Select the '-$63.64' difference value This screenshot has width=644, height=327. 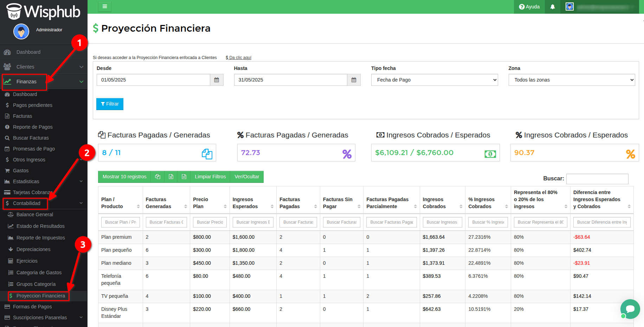(582, 237)
